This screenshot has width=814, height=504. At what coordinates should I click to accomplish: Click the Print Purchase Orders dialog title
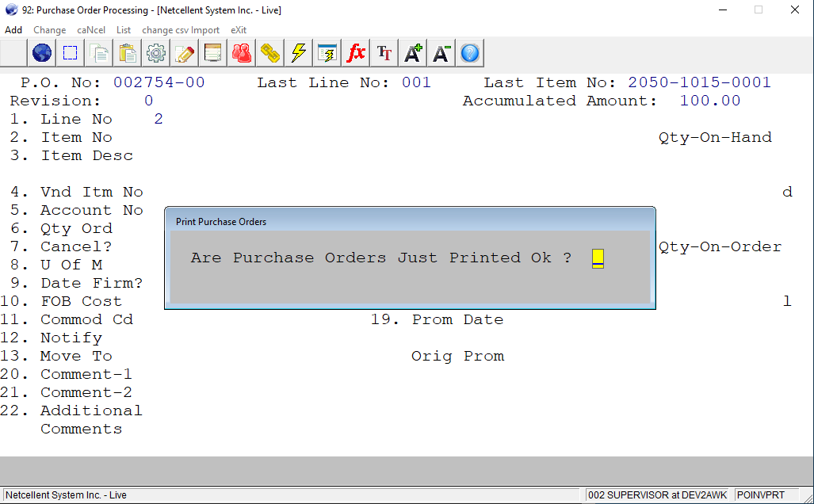coord(221,222)
